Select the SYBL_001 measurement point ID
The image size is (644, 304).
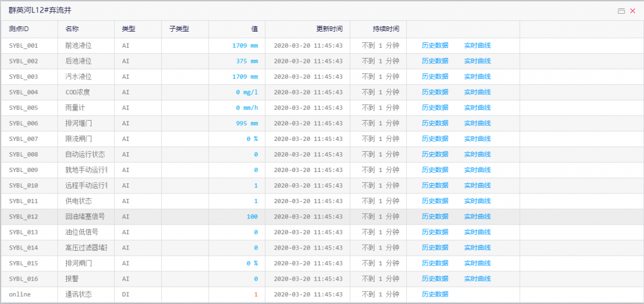click(23, 45)
